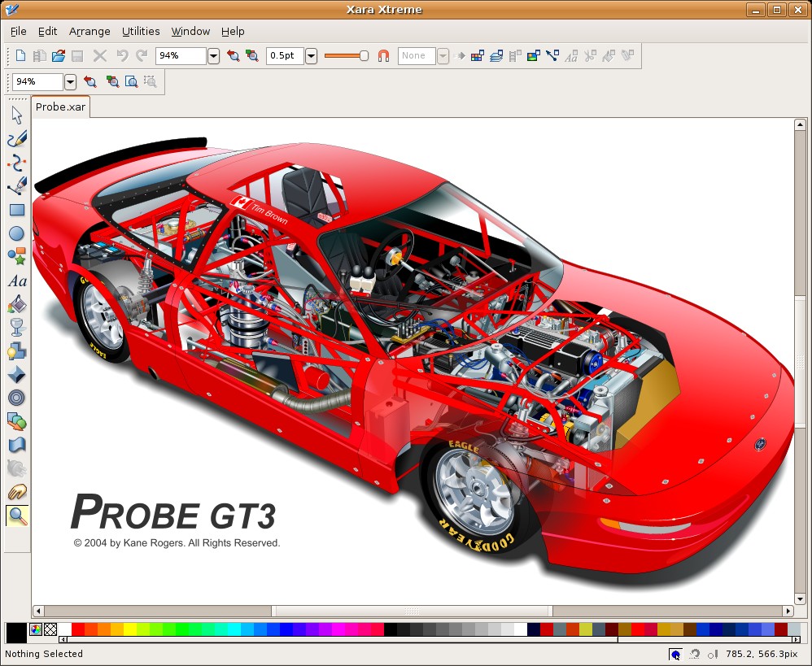This screenshot has height=666, width=812.
Task: Maximize the Xara Xtreme window
Action: point(777,9)
